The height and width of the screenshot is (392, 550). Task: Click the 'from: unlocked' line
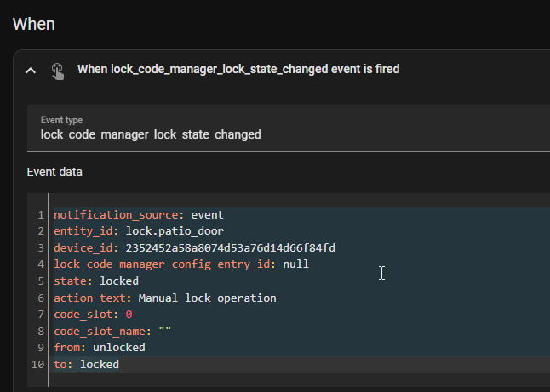[x=100, y=348]
